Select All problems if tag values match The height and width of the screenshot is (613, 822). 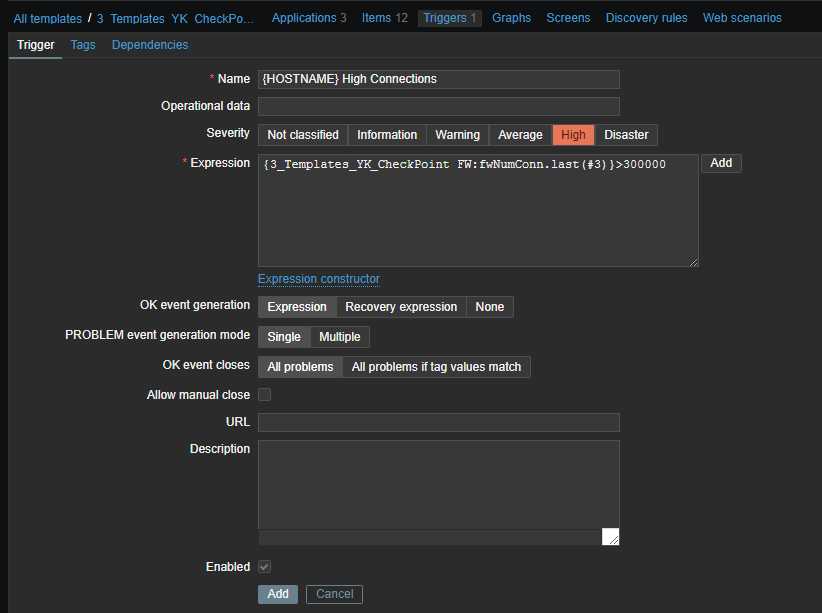point(436,367)
